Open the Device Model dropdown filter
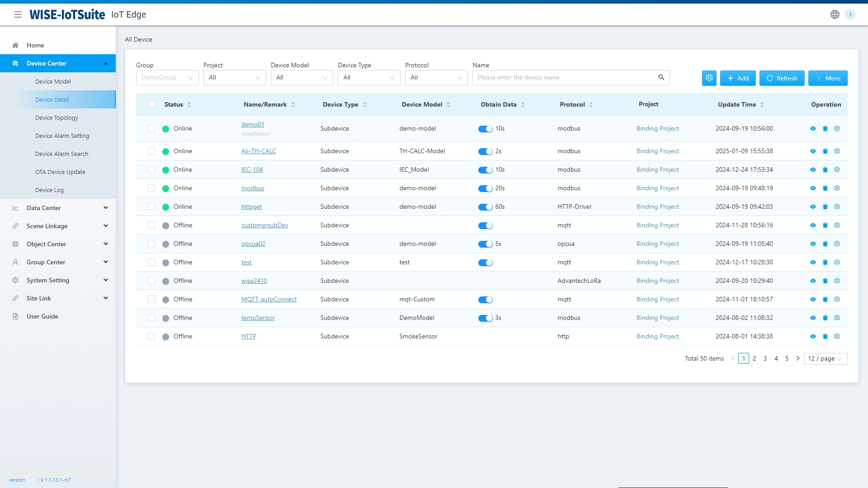868x488 pixels. click(x=302, y=77)
